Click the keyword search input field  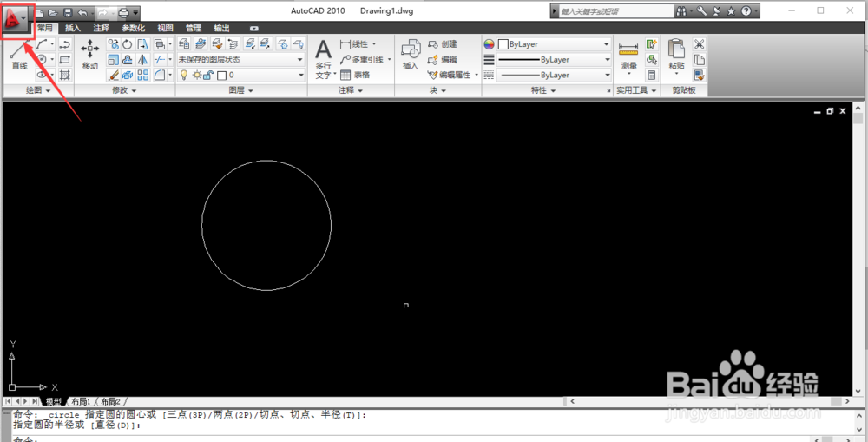[615, 11]
